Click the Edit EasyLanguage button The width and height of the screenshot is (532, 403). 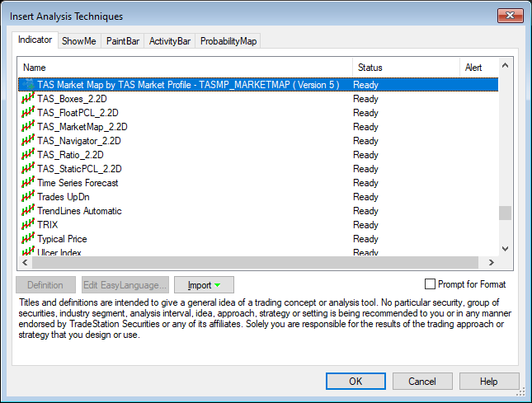125,285
